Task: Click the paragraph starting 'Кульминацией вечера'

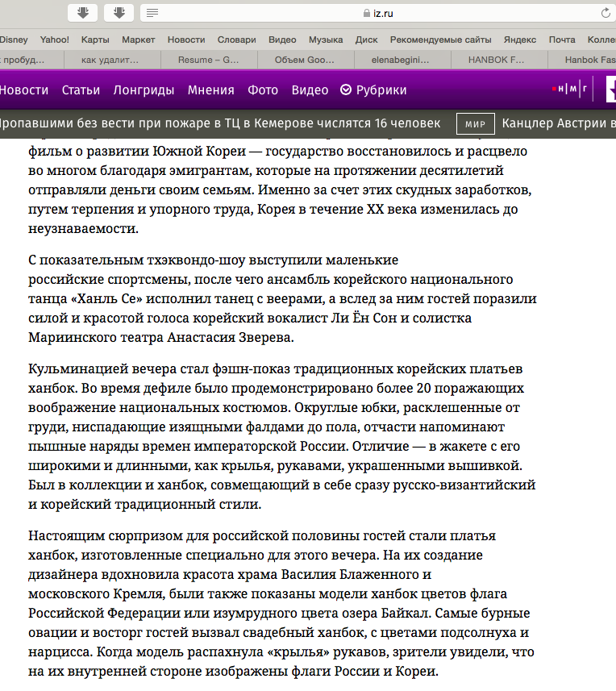Action: click(282, 436)
